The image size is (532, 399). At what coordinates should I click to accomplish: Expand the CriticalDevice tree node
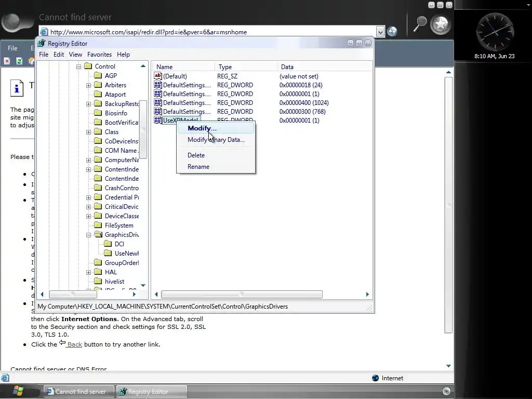point(88,207)
